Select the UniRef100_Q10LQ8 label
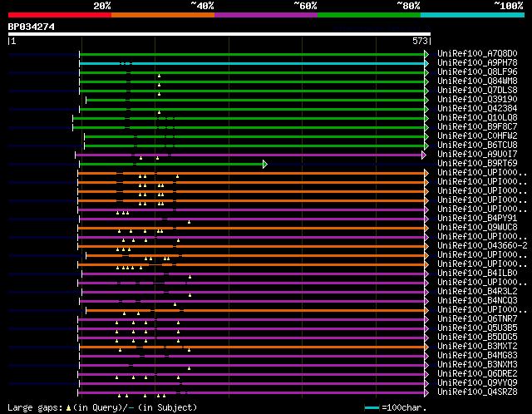This screenshot has width=532, height=414. point(477,118)
